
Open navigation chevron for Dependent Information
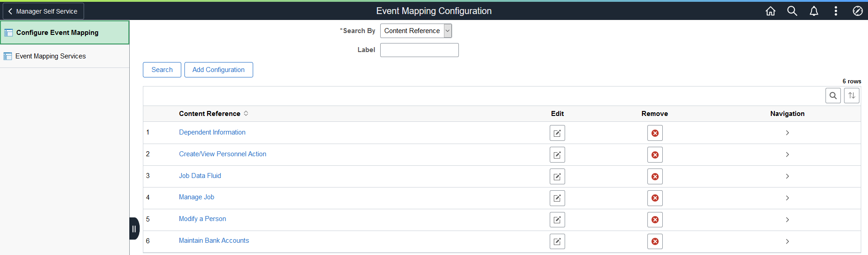click(788, 133)
